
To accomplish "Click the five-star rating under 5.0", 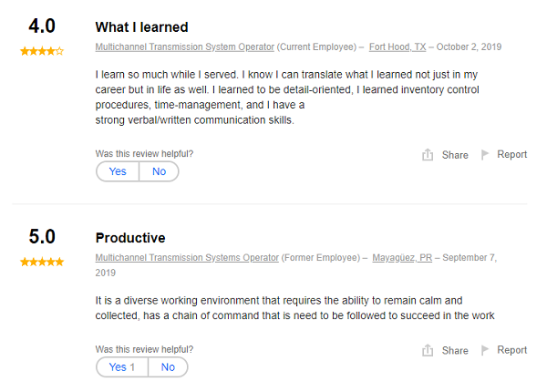I will pos(42,262).
